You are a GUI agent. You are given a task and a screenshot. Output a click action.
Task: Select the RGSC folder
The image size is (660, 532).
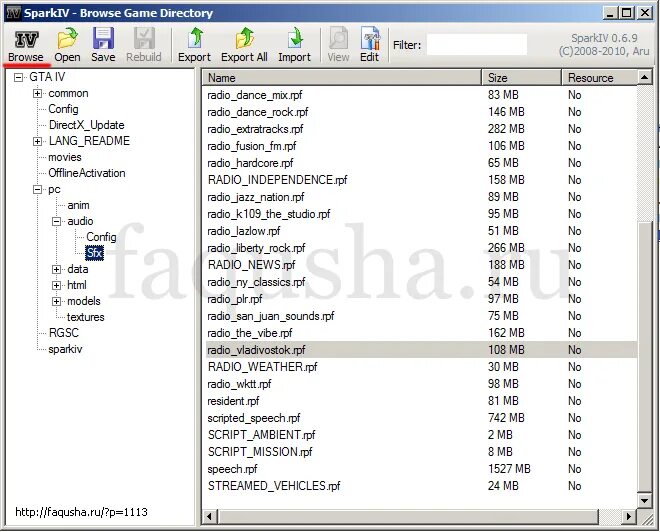tap(64, 333)
